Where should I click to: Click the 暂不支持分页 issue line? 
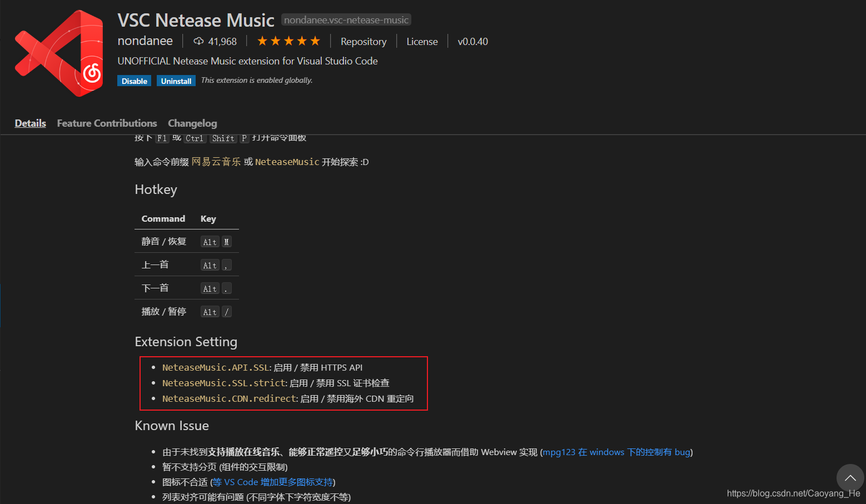[x=225, y=467]
